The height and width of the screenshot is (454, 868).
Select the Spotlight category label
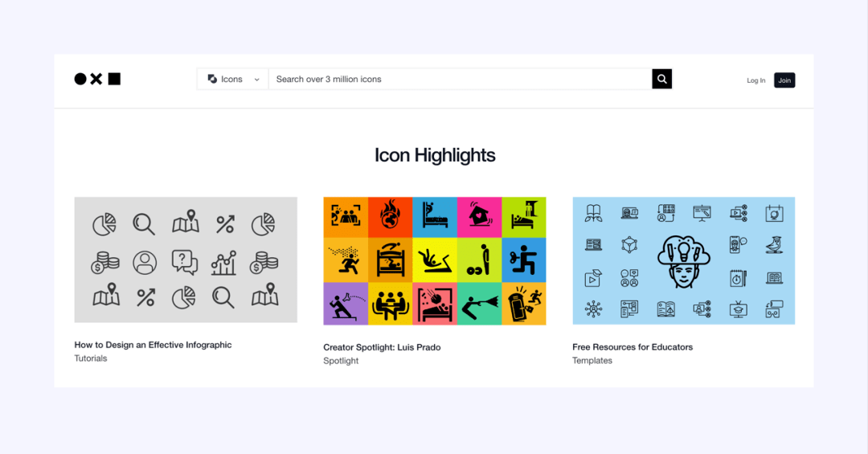tap(341, 361)
